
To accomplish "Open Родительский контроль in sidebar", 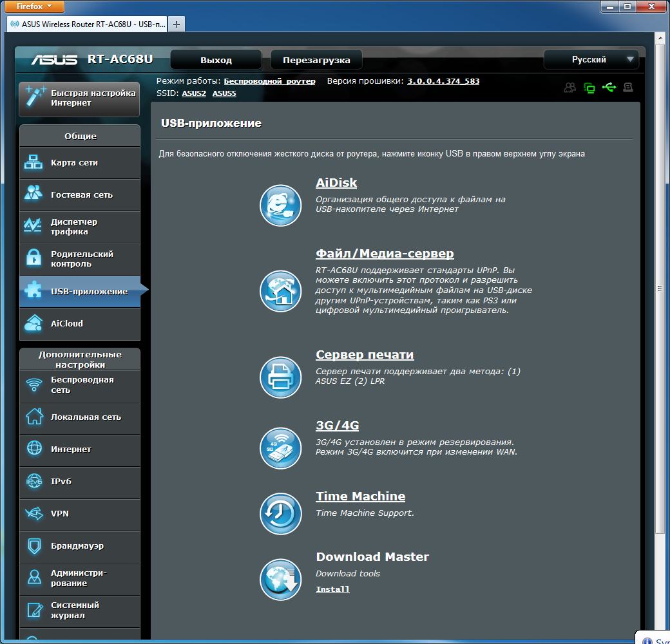I will pos(79,260).
